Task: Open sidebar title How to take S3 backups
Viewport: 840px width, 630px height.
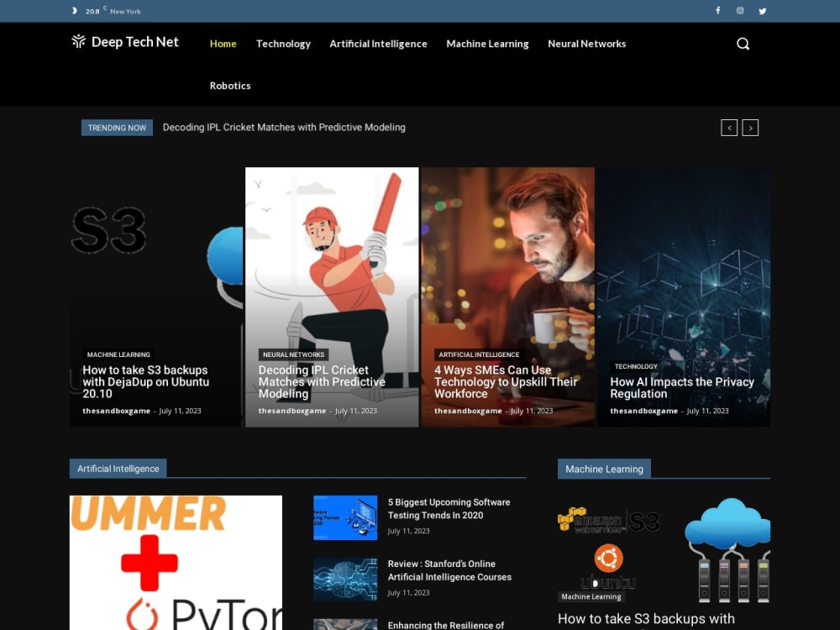Action: (646, 620)
